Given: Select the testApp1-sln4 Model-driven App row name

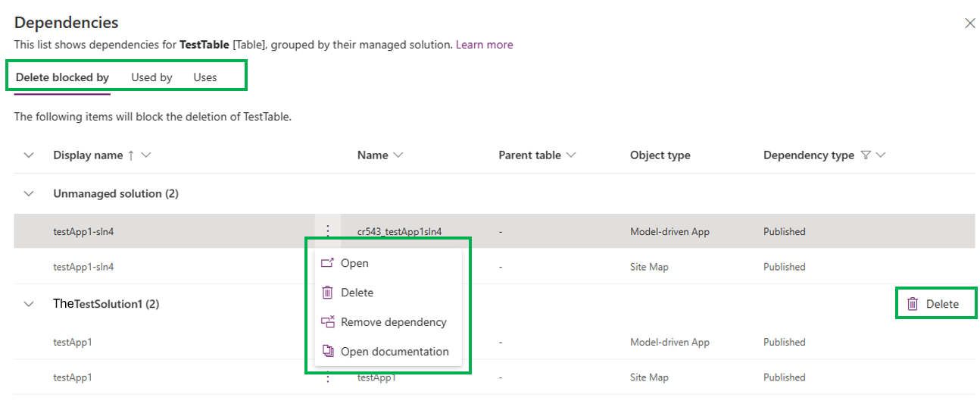Looking at the screenshot, I should tap(83, 231).
